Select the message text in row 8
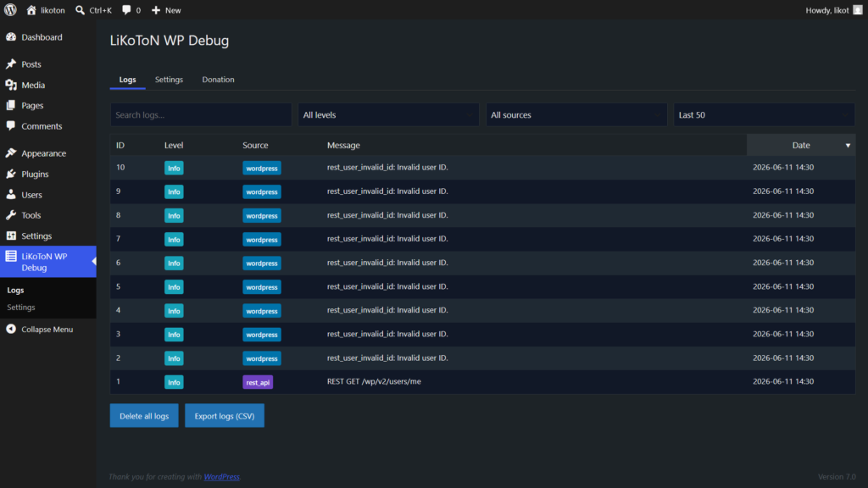Image resolution: width=868 pixels, height=488 pixels. (x=387, y=214)
